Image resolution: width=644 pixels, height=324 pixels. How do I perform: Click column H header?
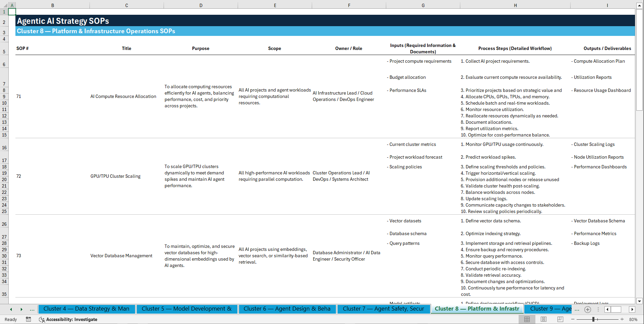(x=515, y=5)
